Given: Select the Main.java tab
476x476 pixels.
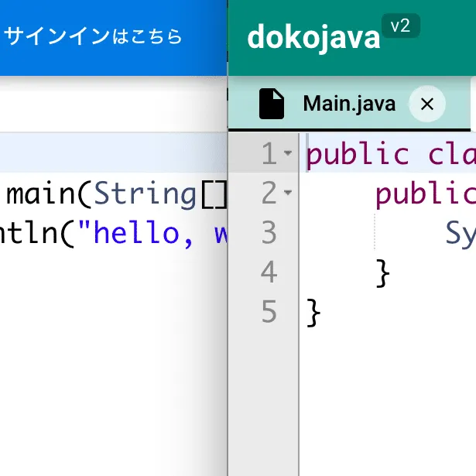Looking at the screenshot, I should pos(349,104).
